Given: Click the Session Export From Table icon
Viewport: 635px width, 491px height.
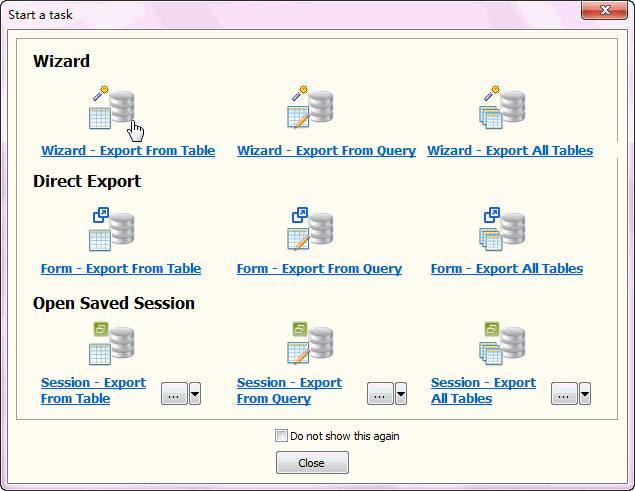Looking at the screenshot, I should (x=112, y=344).
